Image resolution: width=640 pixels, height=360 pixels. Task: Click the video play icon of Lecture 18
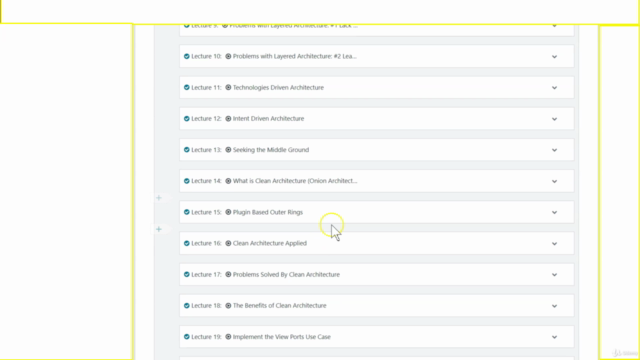pyautogui.click(x=228, y=306)
